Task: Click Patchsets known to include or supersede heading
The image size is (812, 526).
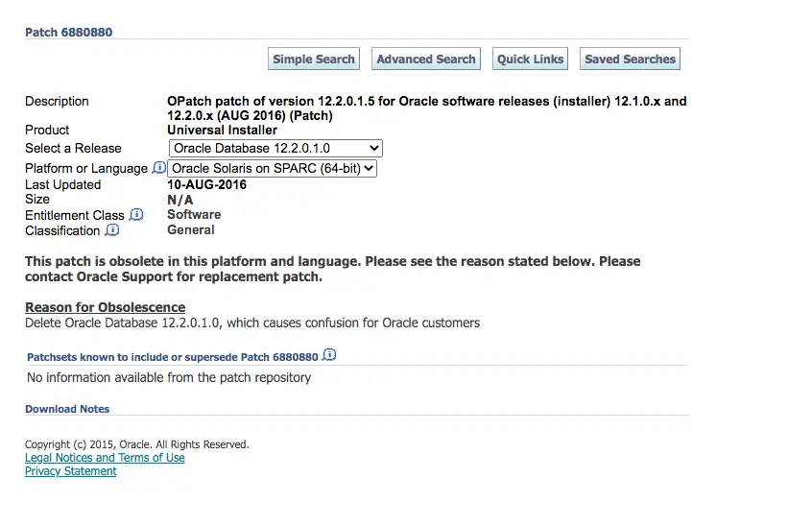Action: pyautogui.click(x=173, y=357)
